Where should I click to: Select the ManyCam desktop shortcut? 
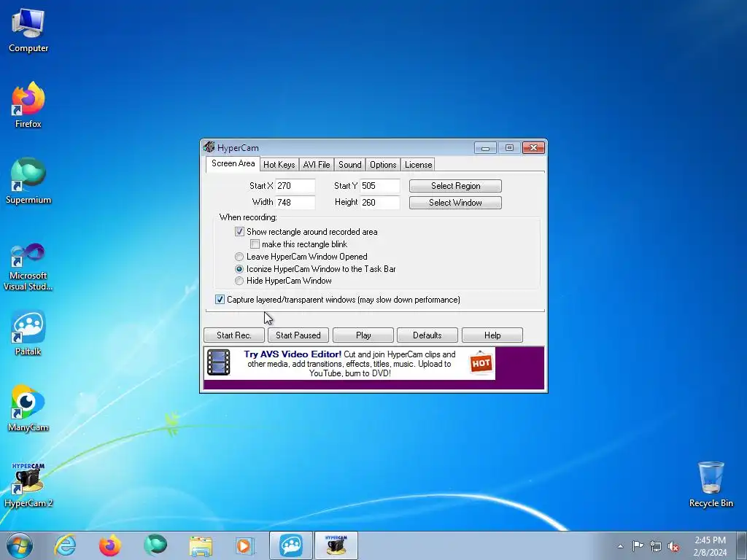[28, 408]
